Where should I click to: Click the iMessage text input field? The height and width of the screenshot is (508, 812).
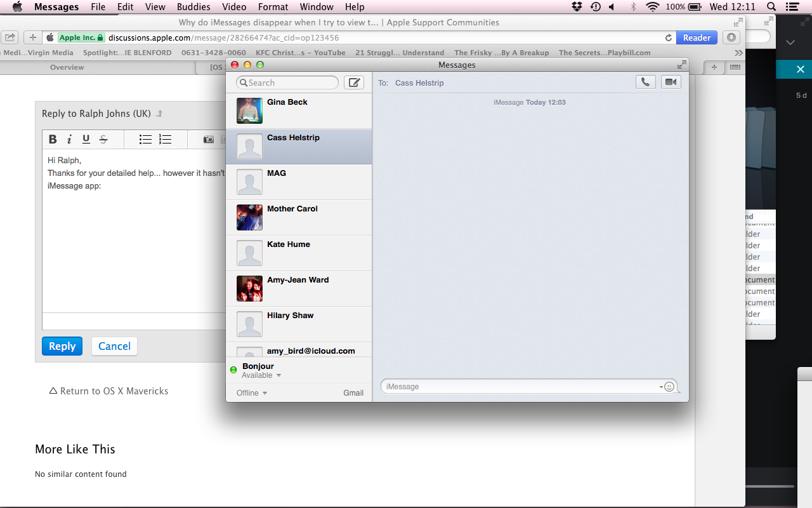click(x=530, y=387)
